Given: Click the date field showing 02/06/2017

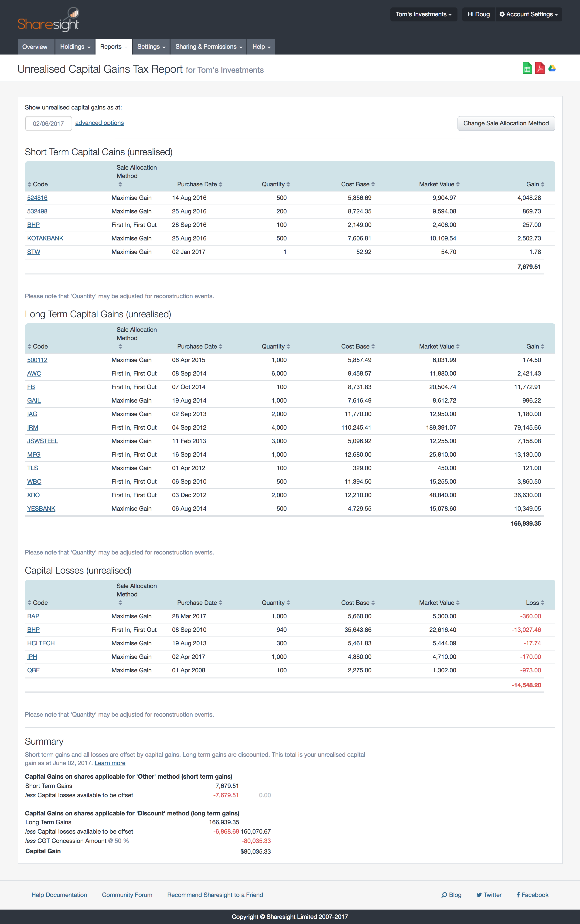Looking at the screenshot, I should [x=48, y=123].
